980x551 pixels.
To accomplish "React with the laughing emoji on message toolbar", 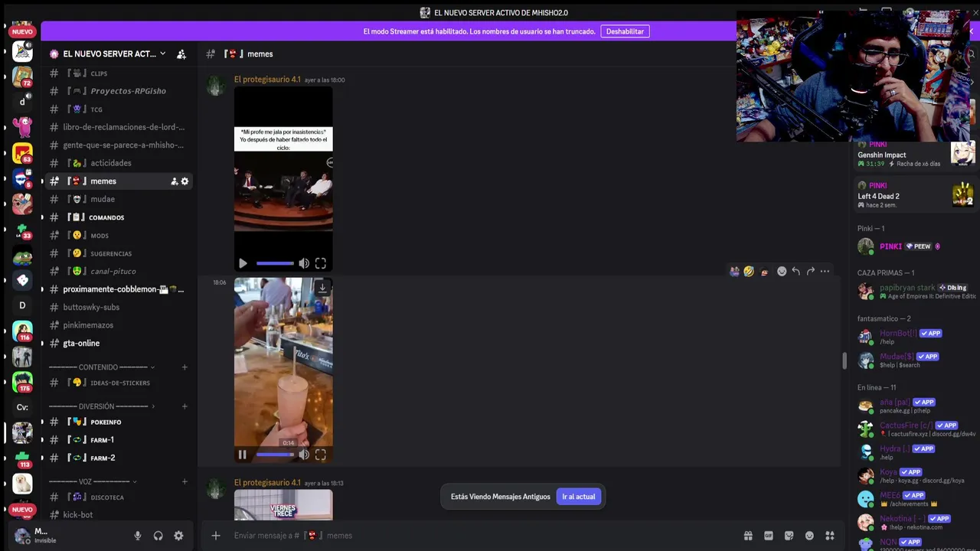I will point(749,271).
